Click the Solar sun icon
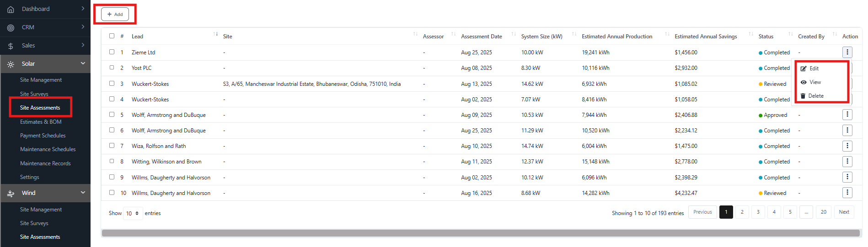This screenshot has height=247, width=868. (x=11, y=64)
